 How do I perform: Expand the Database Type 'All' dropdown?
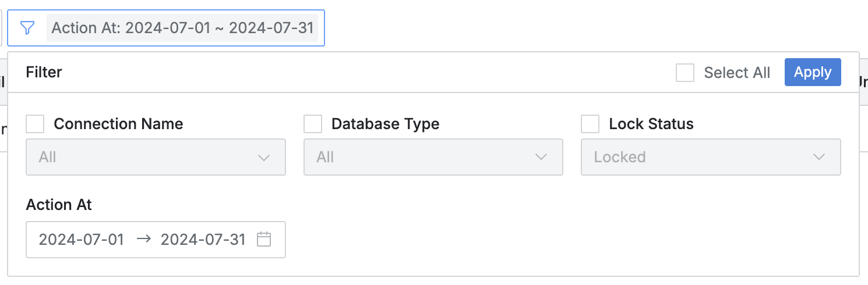(424, 157)
